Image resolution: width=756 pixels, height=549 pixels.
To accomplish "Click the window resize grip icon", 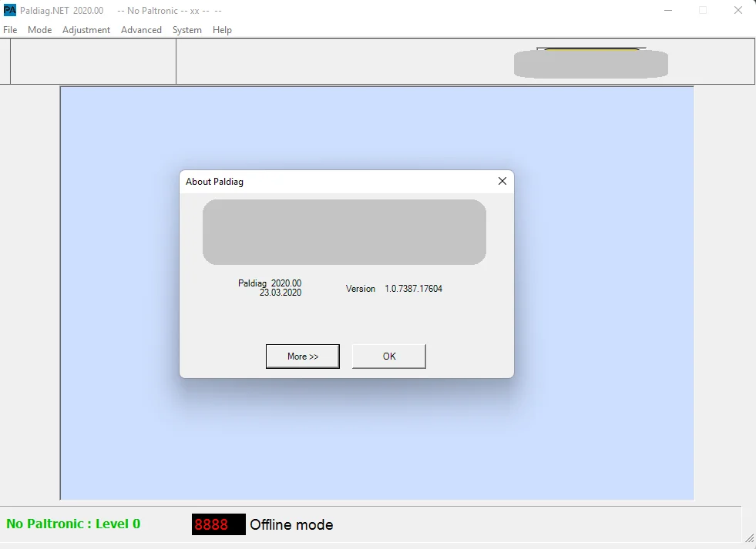I will pyautogui.click(x=750, y=538).
